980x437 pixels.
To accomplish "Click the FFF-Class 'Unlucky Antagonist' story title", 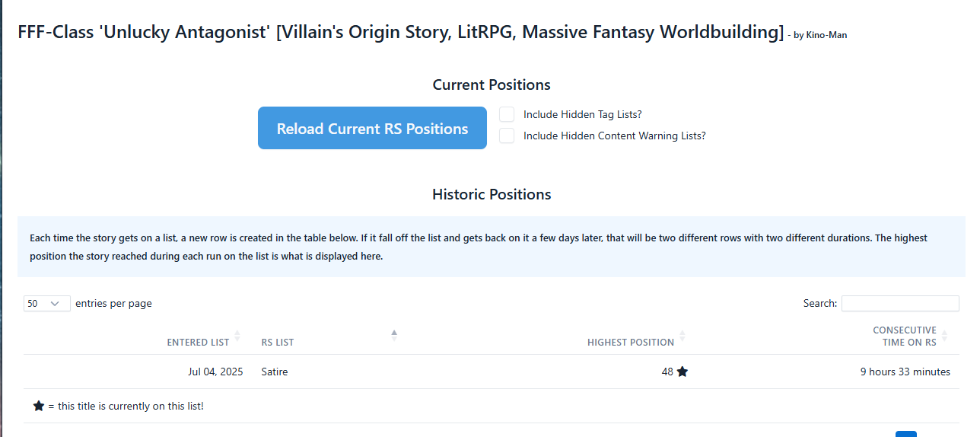I will [x=400, y=32].
